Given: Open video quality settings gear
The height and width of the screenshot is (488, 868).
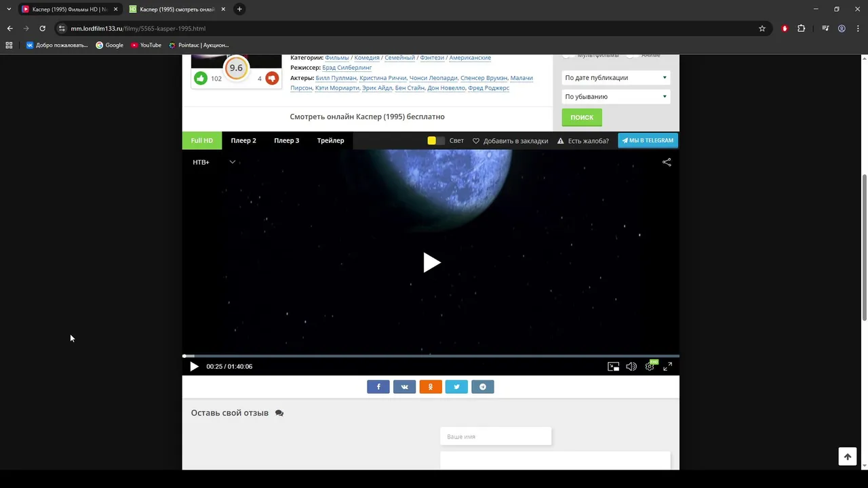Looking at the screenshot, I should click(650, 367).
